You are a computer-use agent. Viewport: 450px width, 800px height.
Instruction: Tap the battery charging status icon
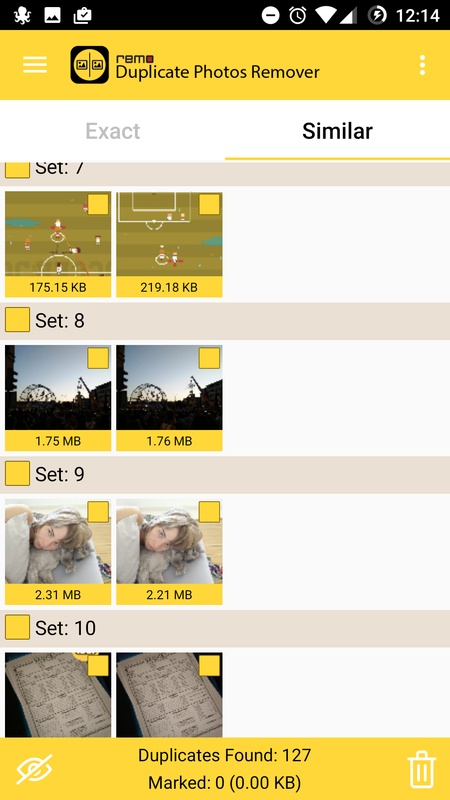[x=377, y=15]
